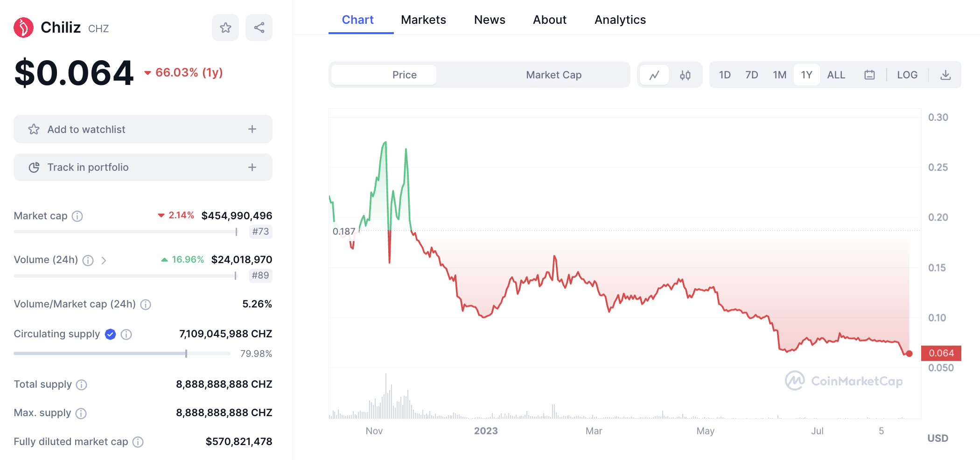Open the Markets tab
This screenshot has width=980, height=460.
pos(423,20)
